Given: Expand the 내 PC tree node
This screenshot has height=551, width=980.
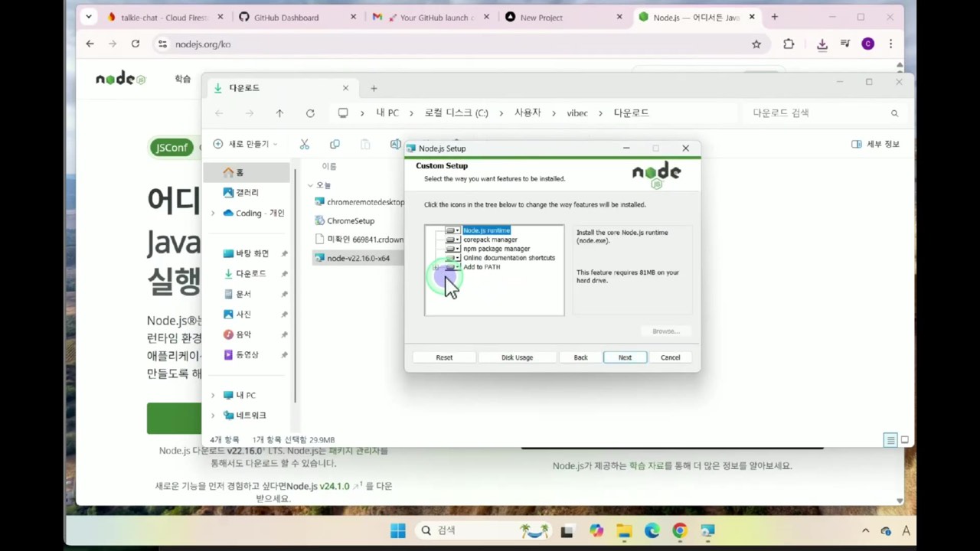Looking at the screenshot, I should click(213, 395).
